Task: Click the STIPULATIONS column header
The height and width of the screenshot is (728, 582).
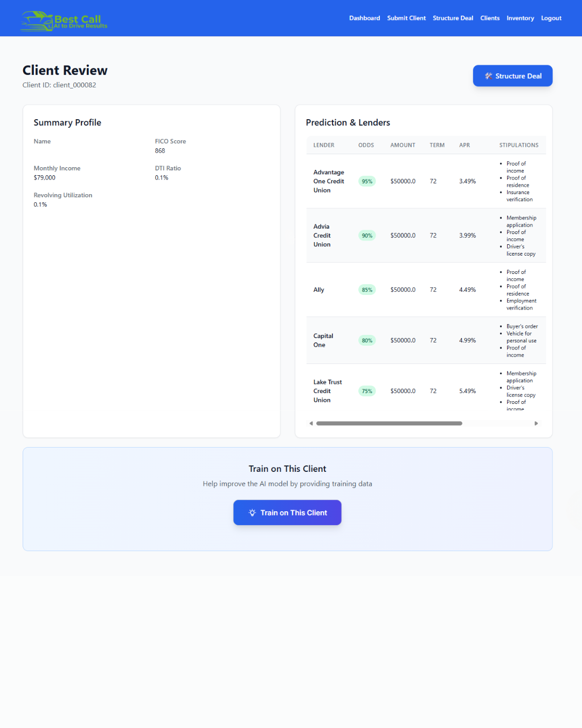Action: point(518,145)
